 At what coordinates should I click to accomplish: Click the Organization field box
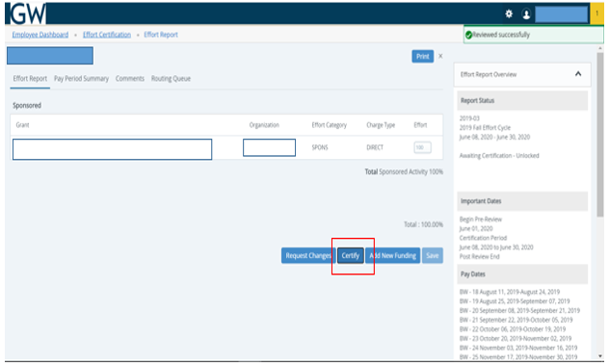(269, 147)
